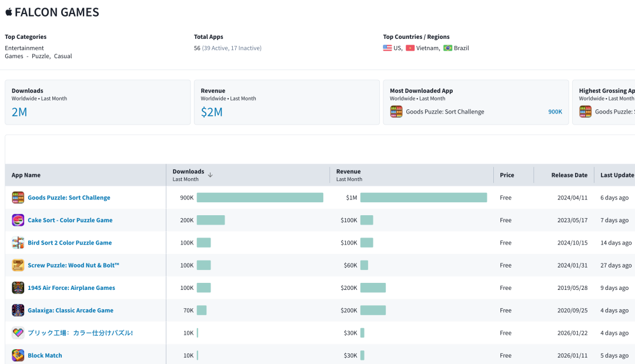This screenshot has width=635, height=364.
Task: Click the downloads bar for Goods Puzzle
Action: 260,198
